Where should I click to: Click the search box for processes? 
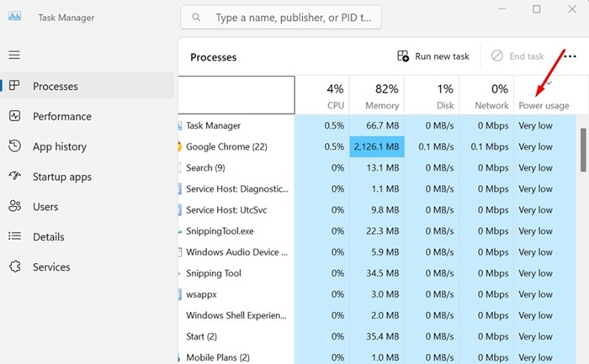click(x=281, y=17)
